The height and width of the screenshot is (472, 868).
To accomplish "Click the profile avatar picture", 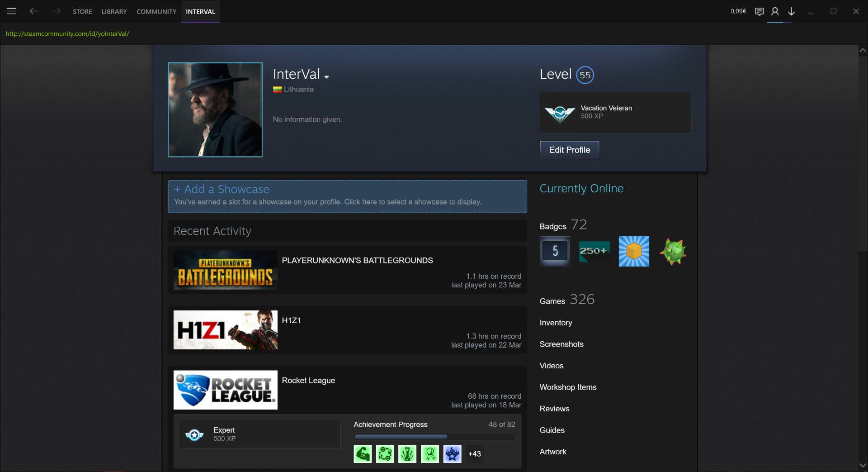I will pos(215,110).
